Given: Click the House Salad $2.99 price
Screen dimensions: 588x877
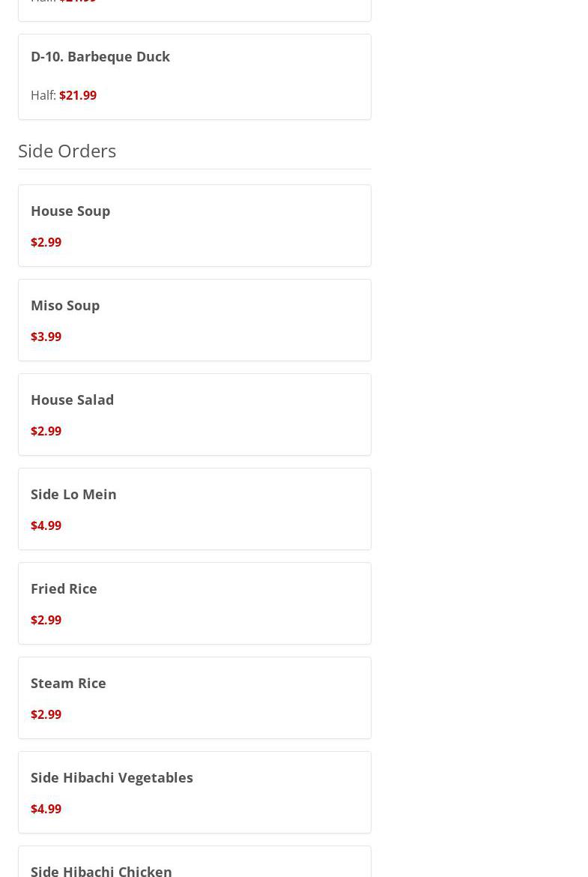Looking at the screenshot, I should (x=46, y=431).
